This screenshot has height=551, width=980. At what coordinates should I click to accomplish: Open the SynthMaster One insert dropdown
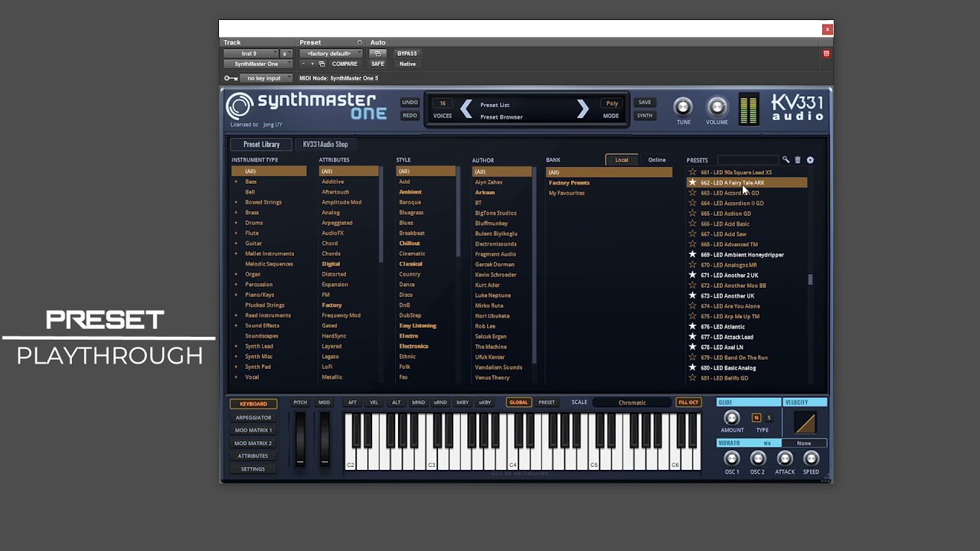pyautogui.click(x=258, y=64)
